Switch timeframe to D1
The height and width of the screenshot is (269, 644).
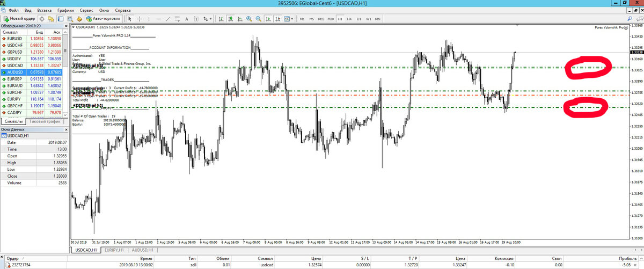pyautogui.click(x=359, y=19)
